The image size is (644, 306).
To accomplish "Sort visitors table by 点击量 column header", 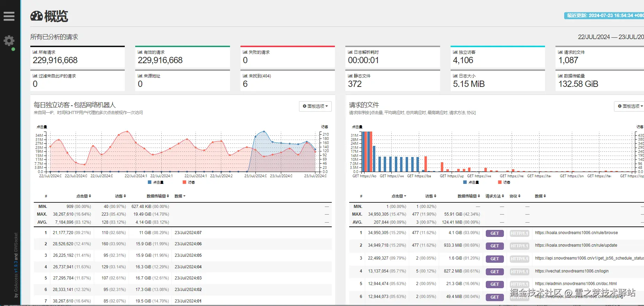I will click(84, 196).
